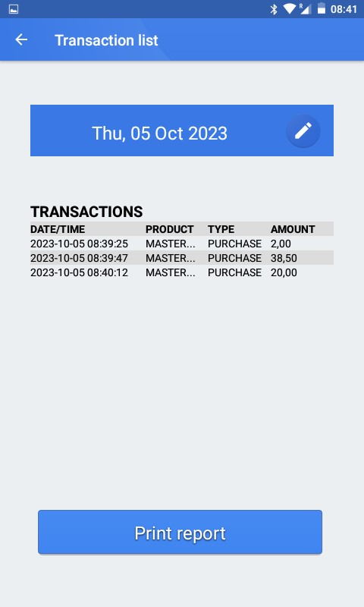Tap the 08:41 clock

[x=344, y=9]
